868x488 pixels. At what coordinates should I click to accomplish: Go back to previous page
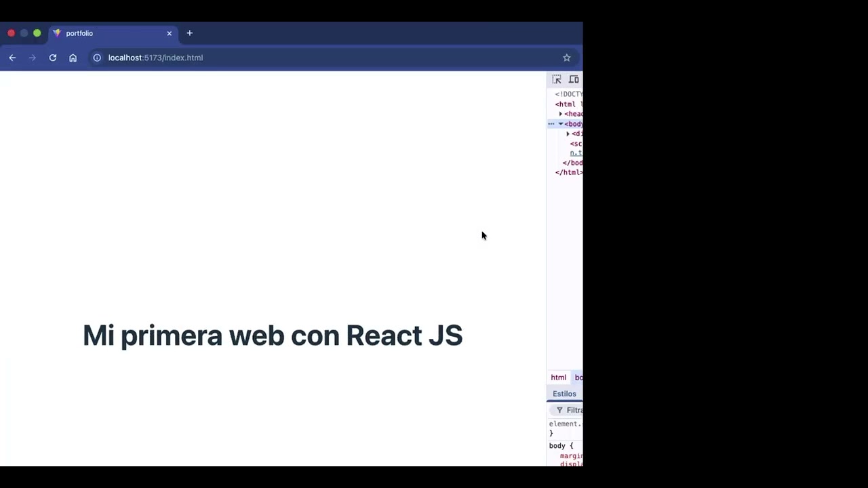click(x=12, y=58)
